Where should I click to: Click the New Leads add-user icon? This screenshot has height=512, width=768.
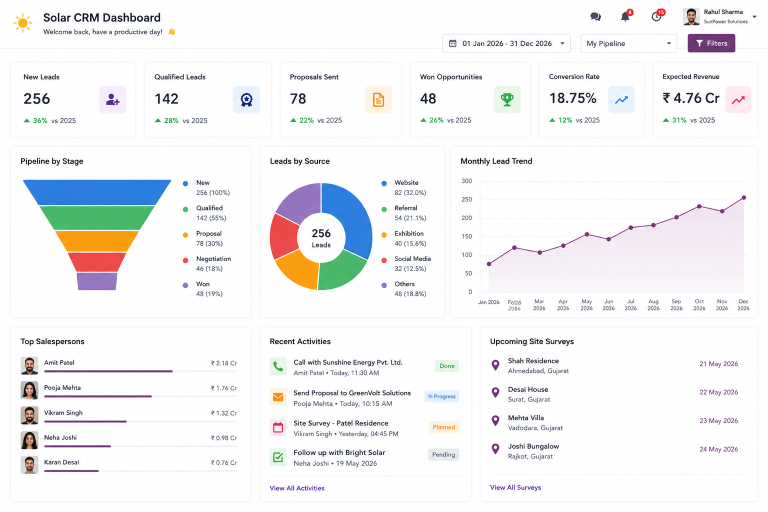click(113, 99)
